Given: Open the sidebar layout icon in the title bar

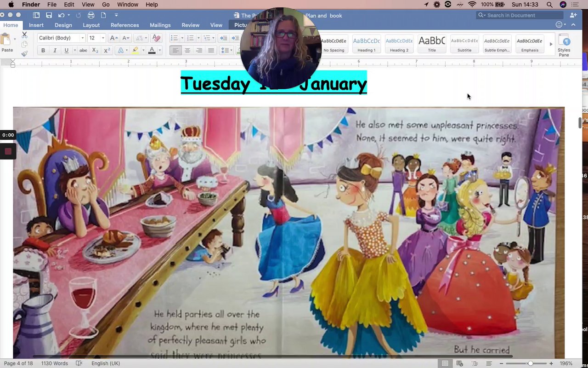Looking at the screenshot, I should pyautogui.click(x=36, y=15).
